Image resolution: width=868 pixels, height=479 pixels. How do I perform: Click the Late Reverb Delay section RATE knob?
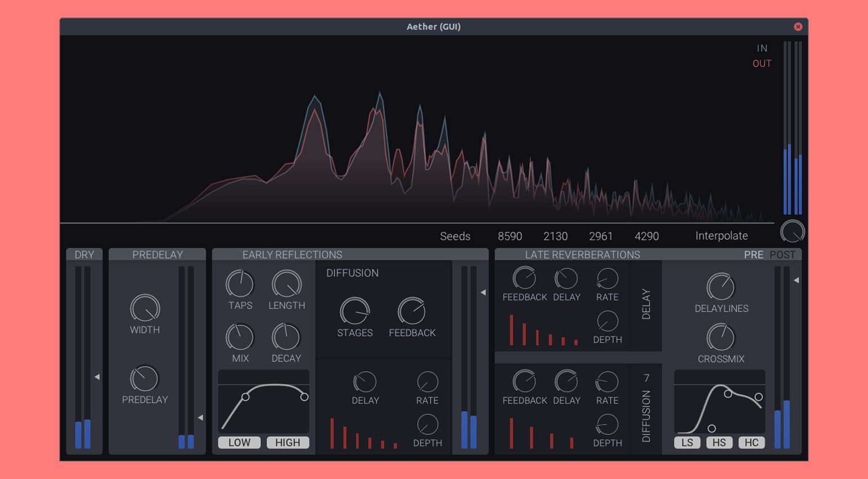(x=607, y=278)
